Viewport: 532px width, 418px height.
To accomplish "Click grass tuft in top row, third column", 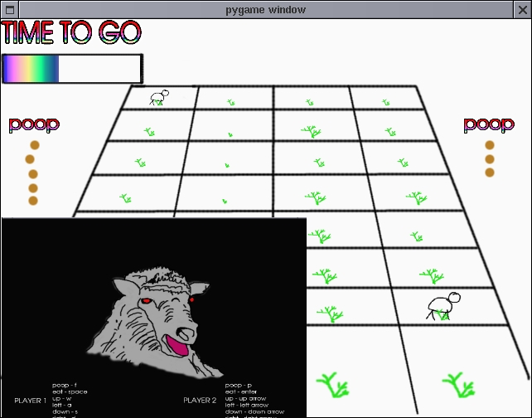I will pos(310,102).
